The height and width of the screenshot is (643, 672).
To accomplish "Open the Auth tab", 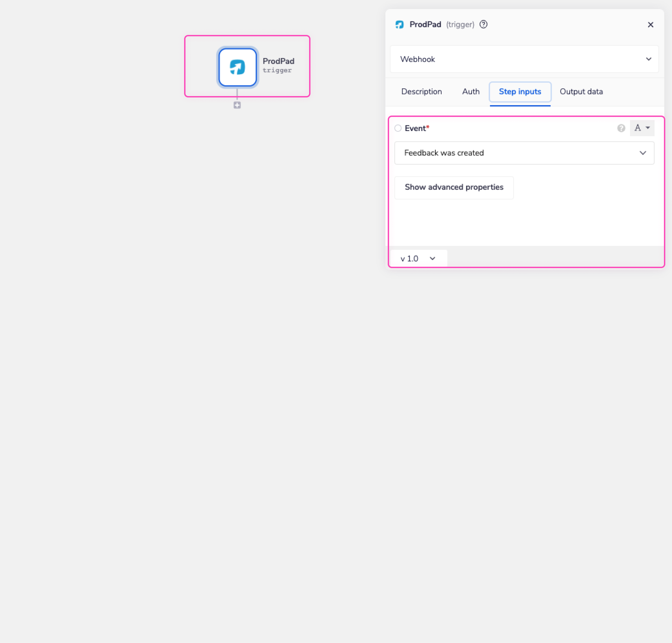I will [470, 91].
